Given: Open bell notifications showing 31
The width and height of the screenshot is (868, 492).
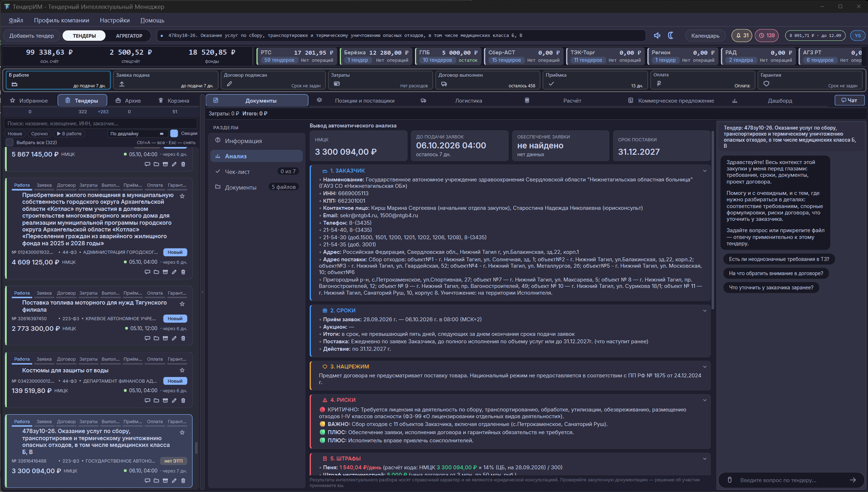Looking at the screenshot, I should 742,35.
